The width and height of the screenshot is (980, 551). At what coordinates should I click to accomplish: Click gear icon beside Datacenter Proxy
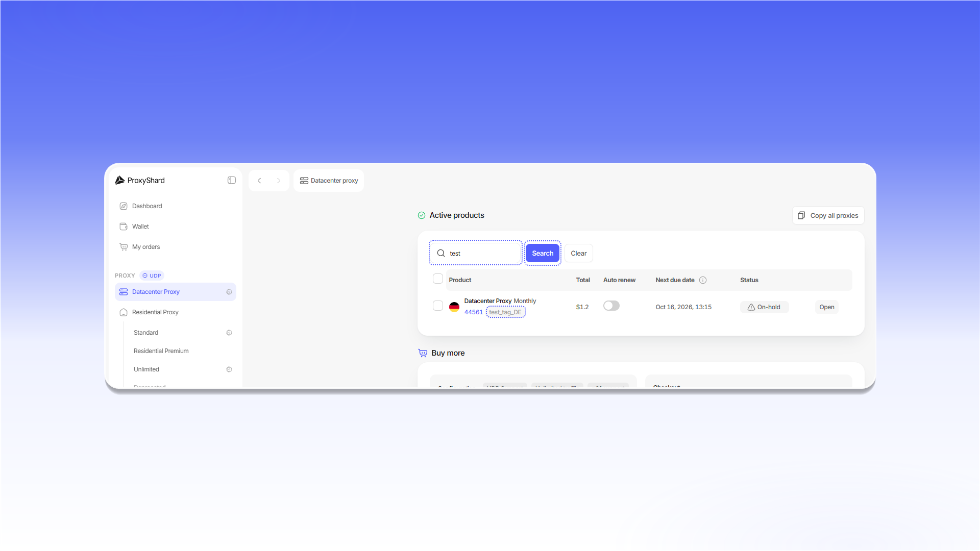pos(229,292)
